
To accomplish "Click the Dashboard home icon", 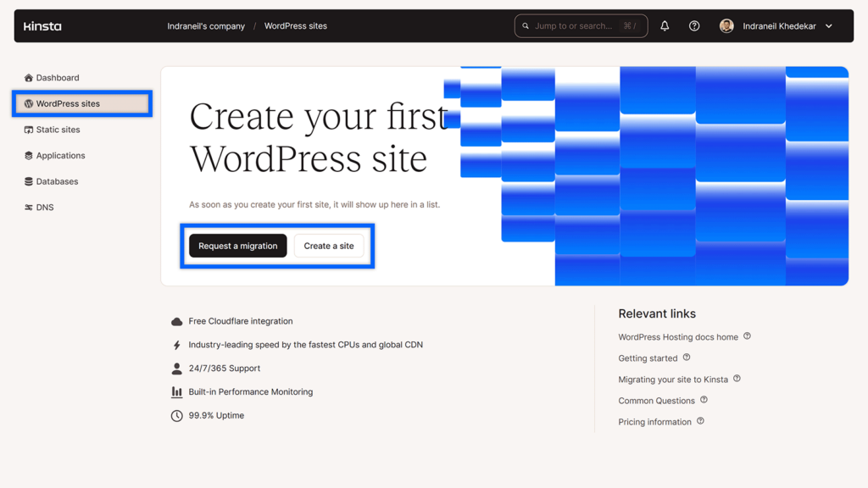I will point(28,77).
